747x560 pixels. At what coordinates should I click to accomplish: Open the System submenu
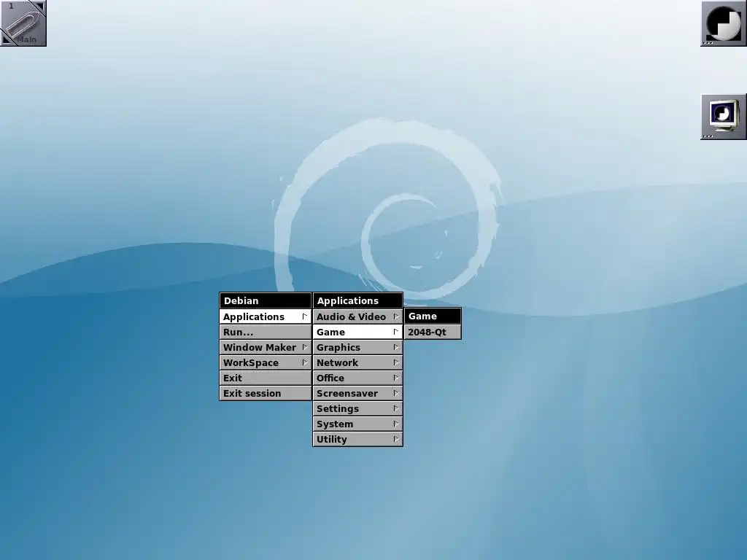(357, 424)
